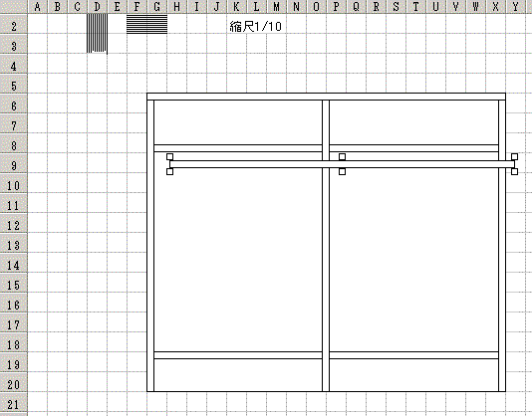Select the column A header
Viewport: 532px width, 416px height.
point(37,6)
